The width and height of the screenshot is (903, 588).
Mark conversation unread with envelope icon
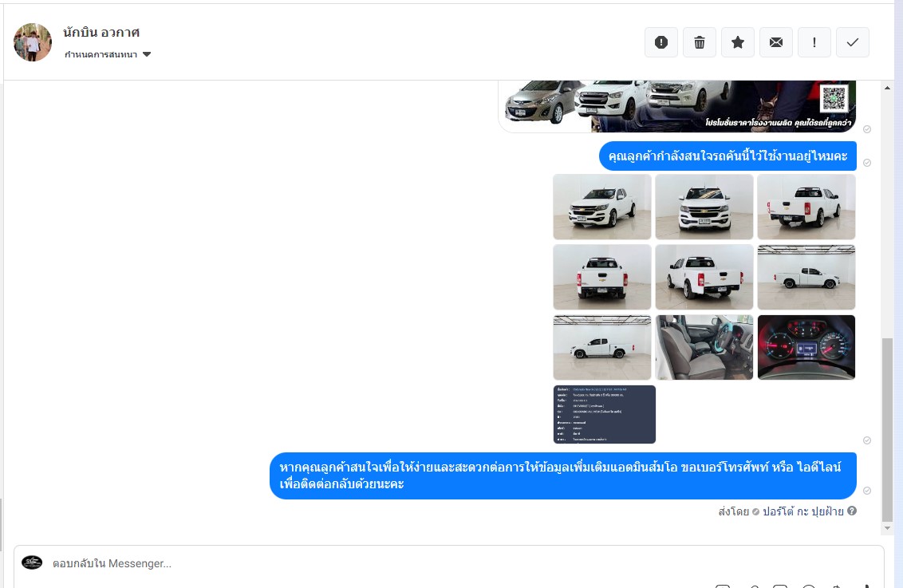[x=775, y=42]
